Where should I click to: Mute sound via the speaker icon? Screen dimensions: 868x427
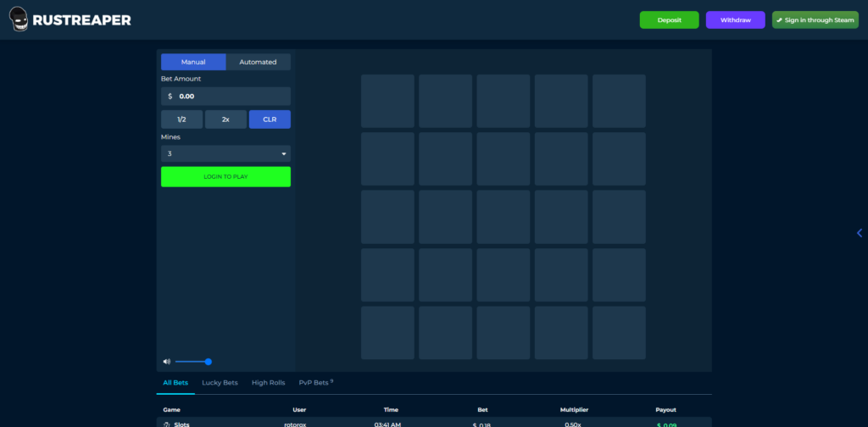click(167, 362)
